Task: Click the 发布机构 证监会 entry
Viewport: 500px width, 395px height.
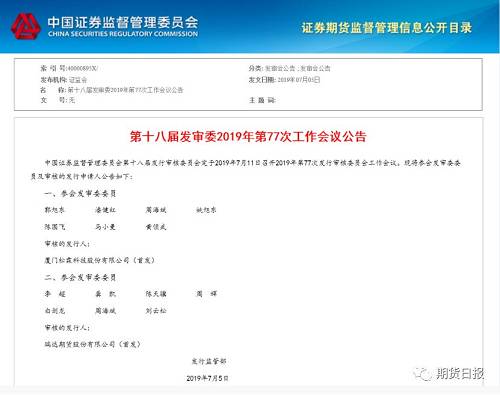Action: pos(64,80)
